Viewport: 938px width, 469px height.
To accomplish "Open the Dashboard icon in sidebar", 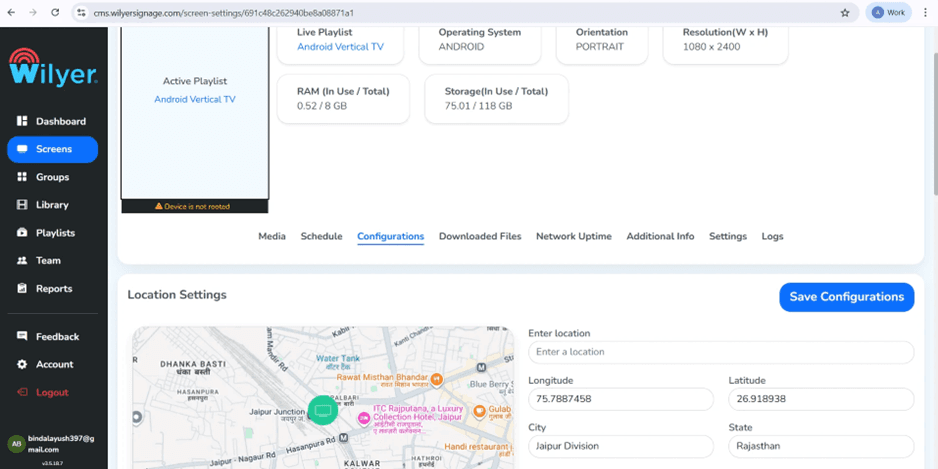I will pyautogui.click(x=22, y=121).
